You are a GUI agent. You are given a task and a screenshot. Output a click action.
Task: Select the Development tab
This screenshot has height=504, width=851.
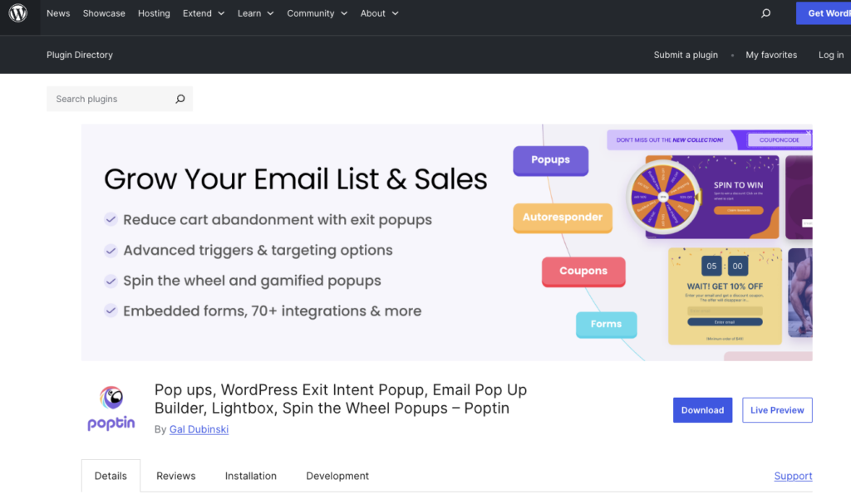[x=337, y=476]
